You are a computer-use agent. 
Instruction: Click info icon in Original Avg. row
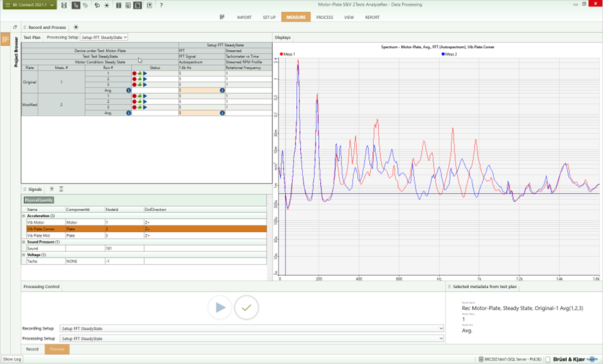pos(128,90)
